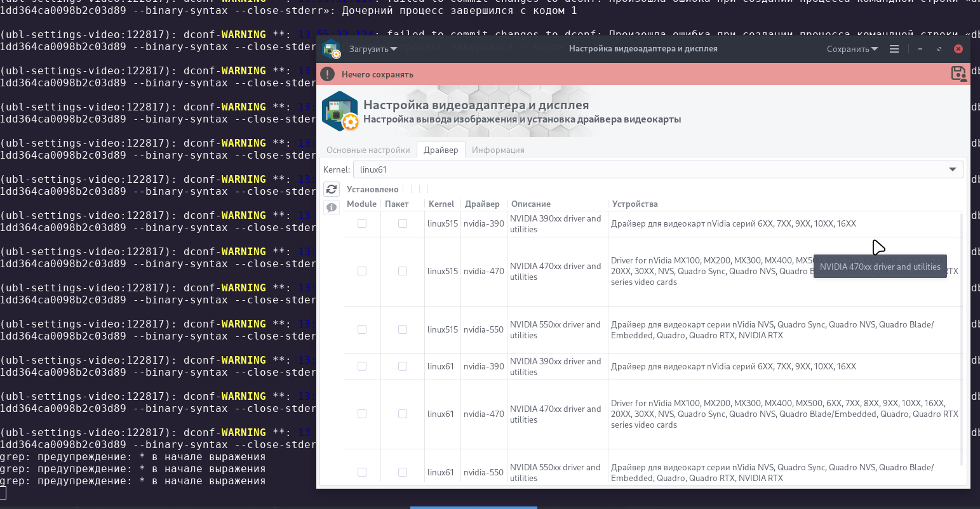
Task: Click NVIDIA 470xx description in linux515 row
Action: [556, 272]
